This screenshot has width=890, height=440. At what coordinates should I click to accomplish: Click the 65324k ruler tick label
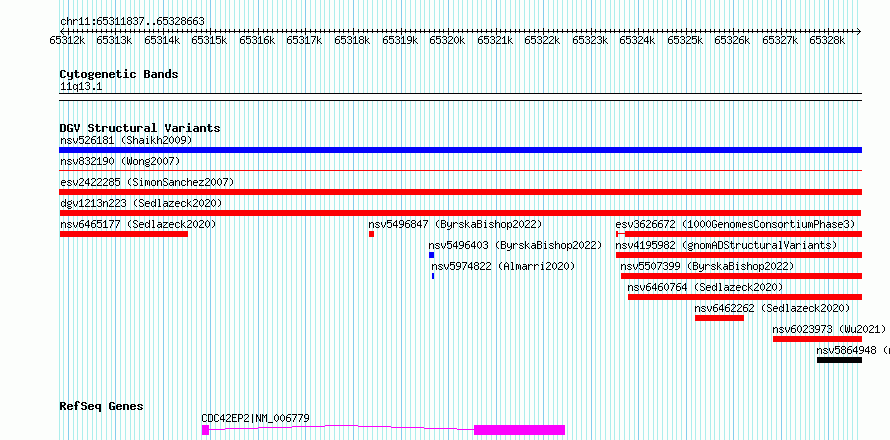tap(637, 40)
